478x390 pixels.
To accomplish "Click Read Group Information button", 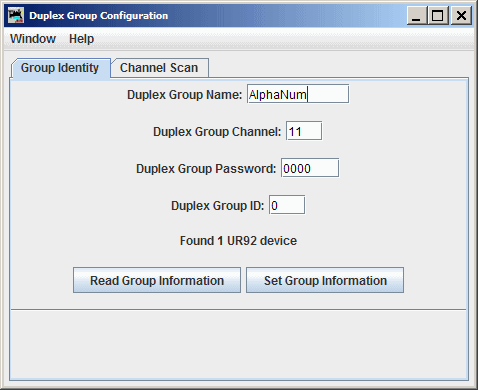I will pyautogui.click(x=157, y=280).
